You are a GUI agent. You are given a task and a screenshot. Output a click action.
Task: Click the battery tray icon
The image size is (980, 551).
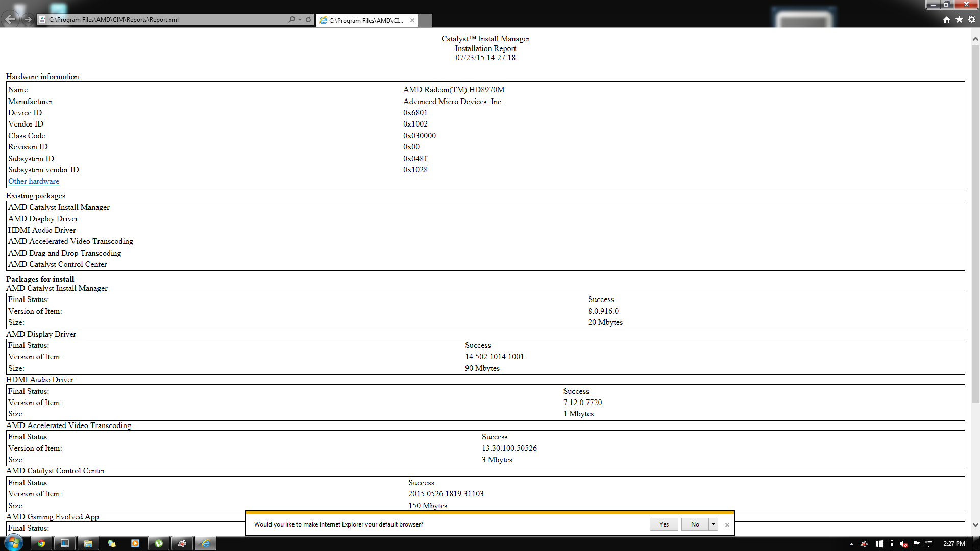pos(892,544)
